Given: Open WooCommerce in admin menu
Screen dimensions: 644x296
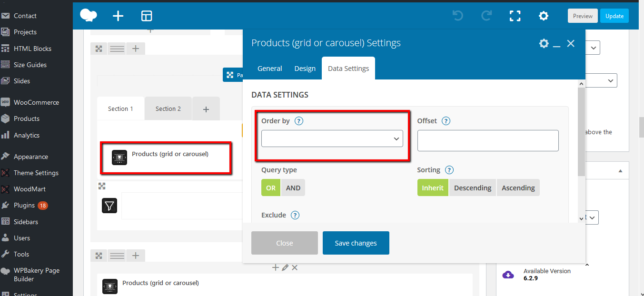Looking at the screenshot, I should pyautogui.click(x=36, y=102).
